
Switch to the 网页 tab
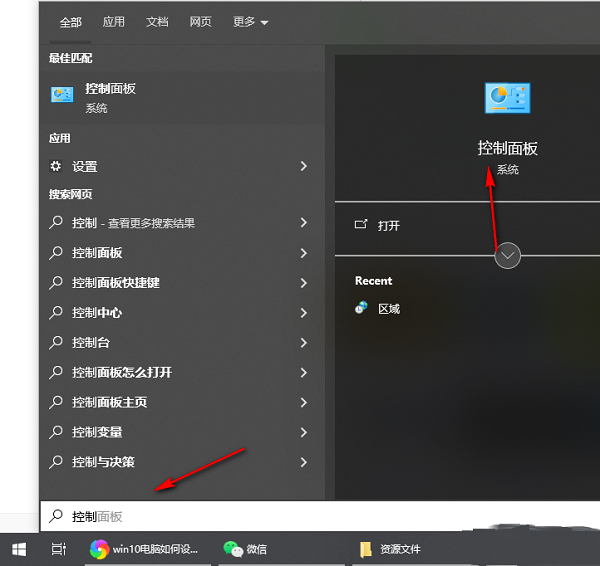tap(201, 22)
